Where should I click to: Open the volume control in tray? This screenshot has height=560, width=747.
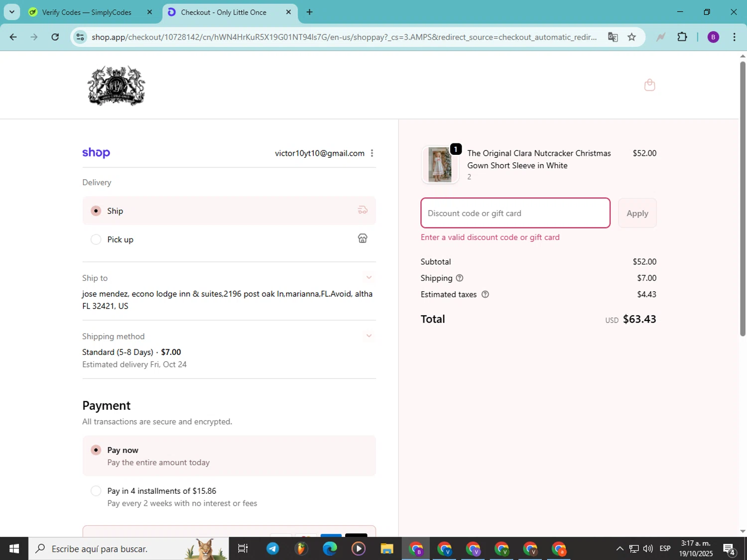[x=648, y=549]
